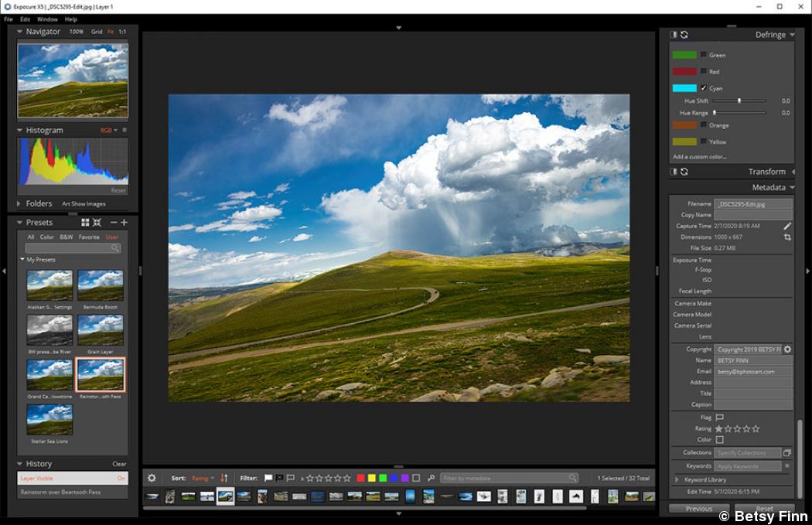Expand the Keyword Library section
This screenshot has width=812, height=525.
[x=677, y=479]
